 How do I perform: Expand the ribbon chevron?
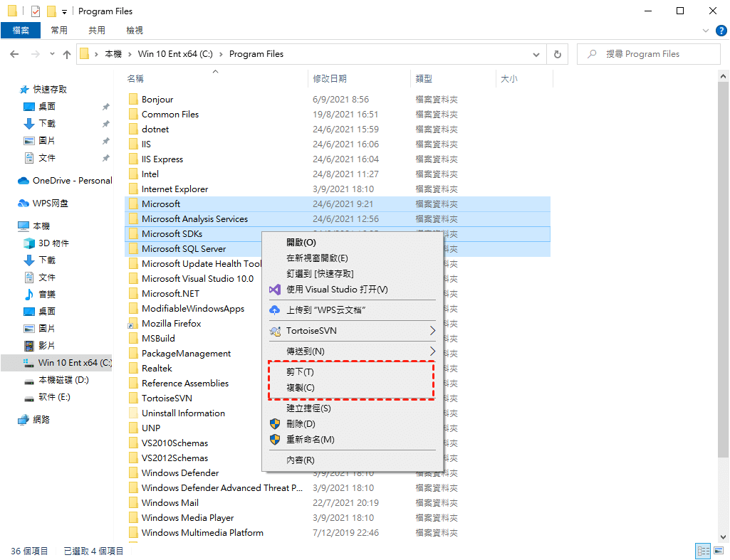tap(706, 31)
